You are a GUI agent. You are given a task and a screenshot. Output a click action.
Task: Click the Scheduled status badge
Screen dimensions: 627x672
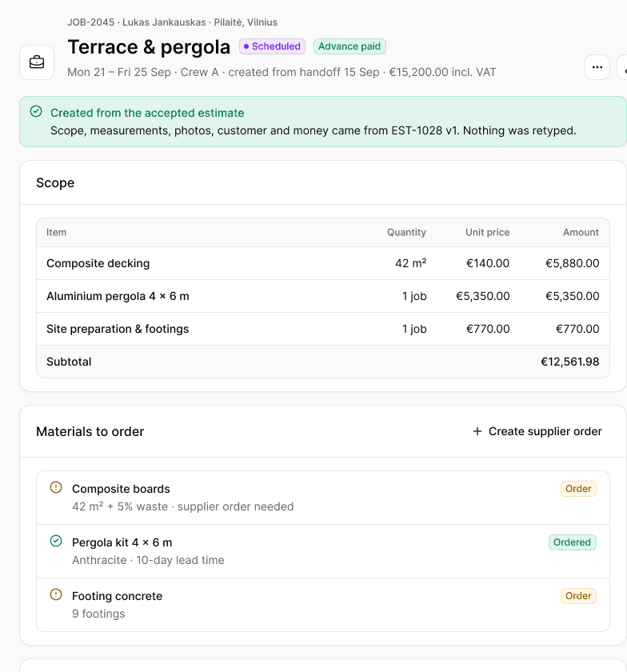pyautogui.click(x=272, y=46)
